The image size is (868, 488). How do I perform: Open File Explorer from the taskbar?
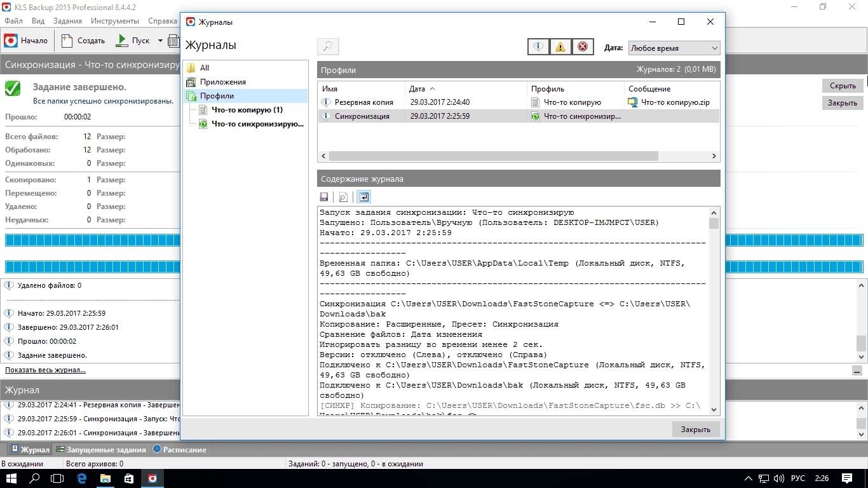[105, 478]
